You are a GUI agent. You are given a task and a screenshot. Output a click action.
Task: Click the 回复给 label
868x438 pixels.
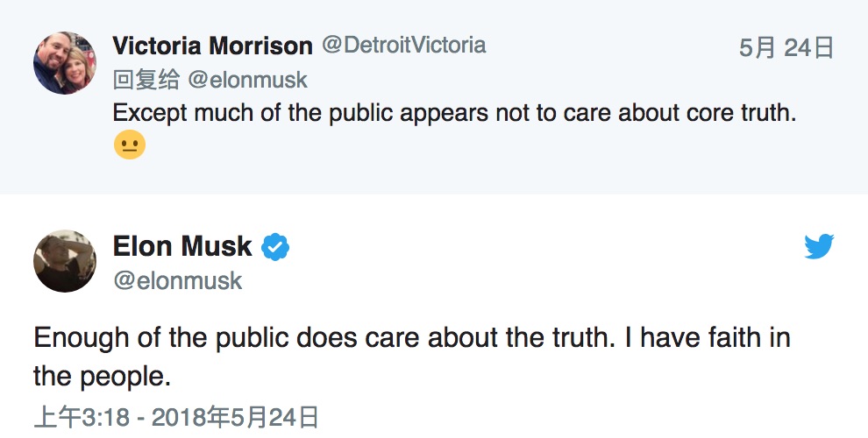pos(146,80)
